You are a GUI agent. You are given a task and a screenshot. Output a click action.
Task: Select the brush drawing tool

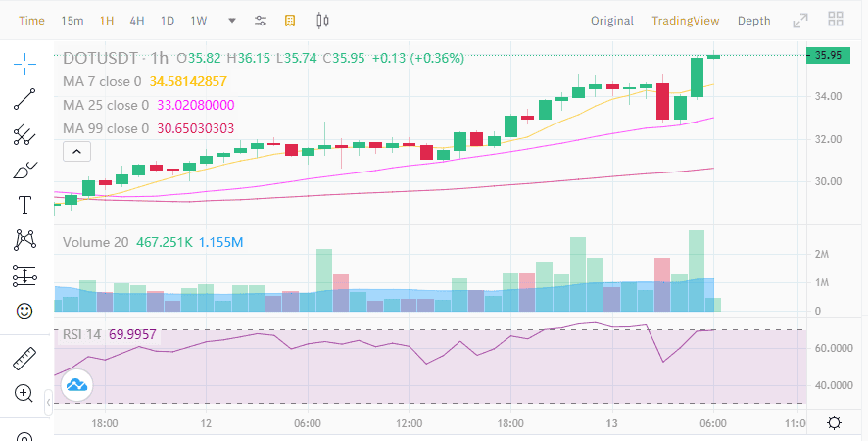tap(24, 171)
